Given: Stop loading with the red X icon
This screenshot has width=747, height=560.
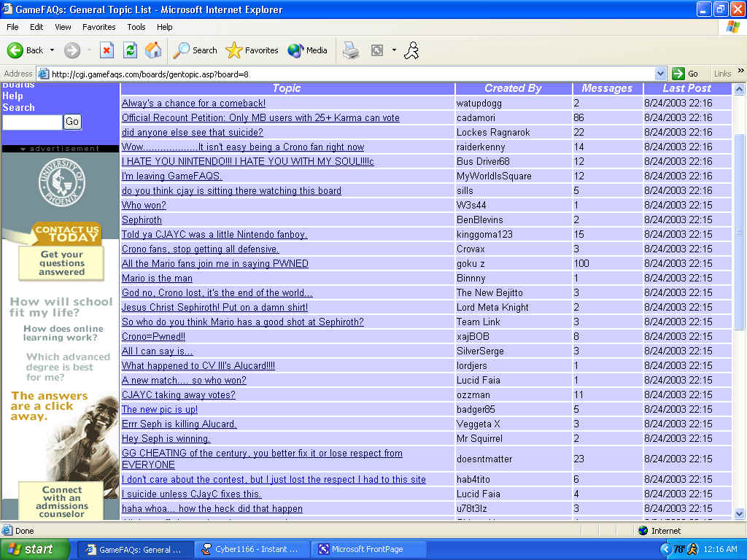Looking at the screenshot, I should coord(107,50).
